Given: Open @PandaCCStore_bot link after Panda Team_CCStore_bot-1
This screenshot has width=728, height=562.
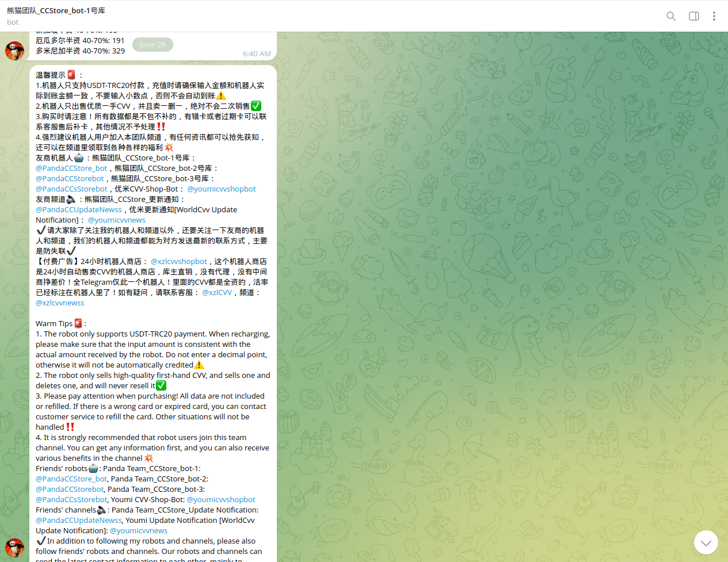Looking at the screenshot, I should click(71, 479).
